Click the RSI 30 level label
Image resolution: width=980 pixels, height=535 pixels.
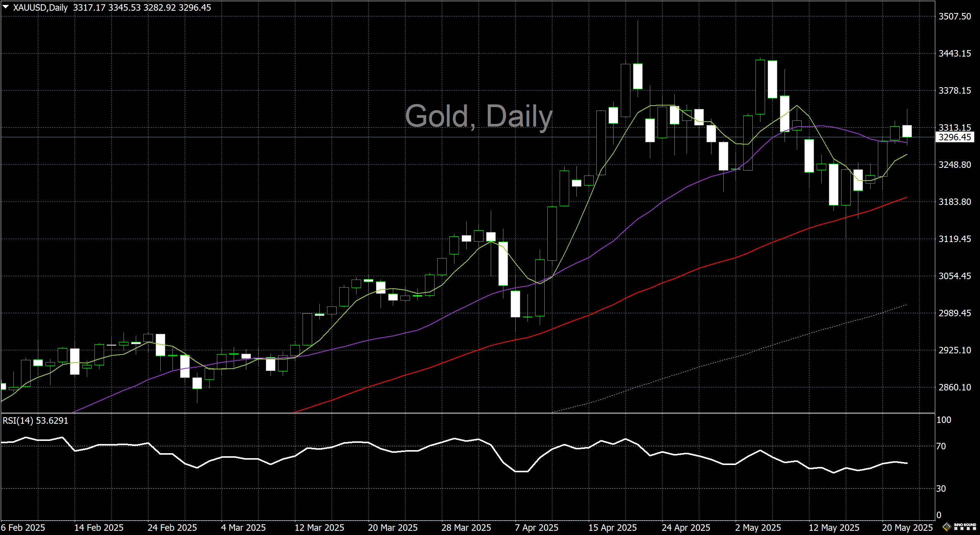pos(941,489)
